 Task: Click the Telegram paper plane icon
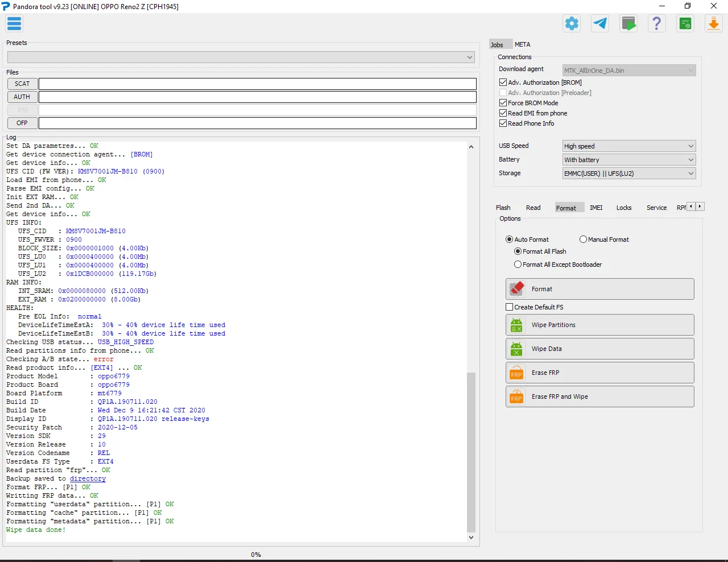(x=600, y=24)
